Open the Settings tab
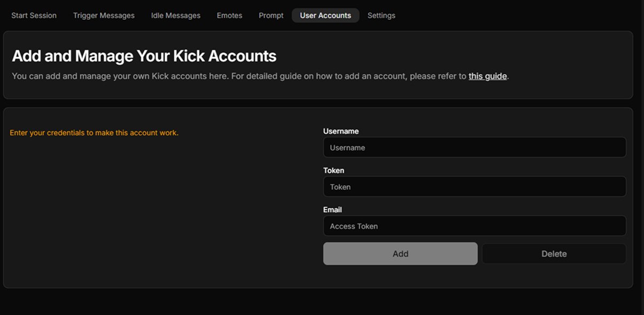 pos(381,16)
